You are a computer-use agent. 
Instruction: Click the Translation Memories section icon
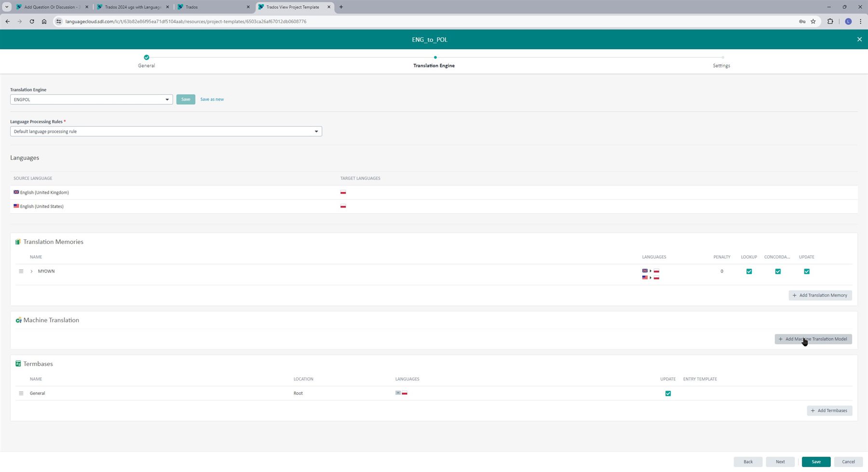coord(18,241)
